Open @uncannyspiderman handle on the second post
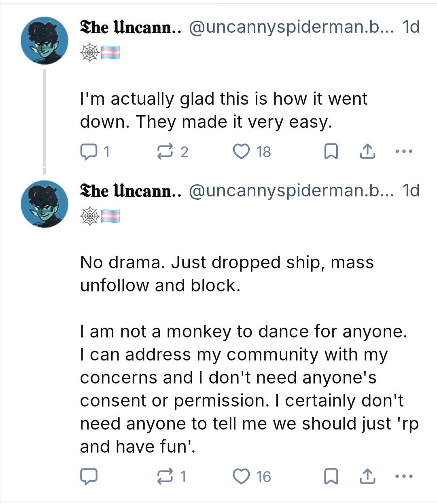This screenshot has height=504, width=437. coord(291,191)
